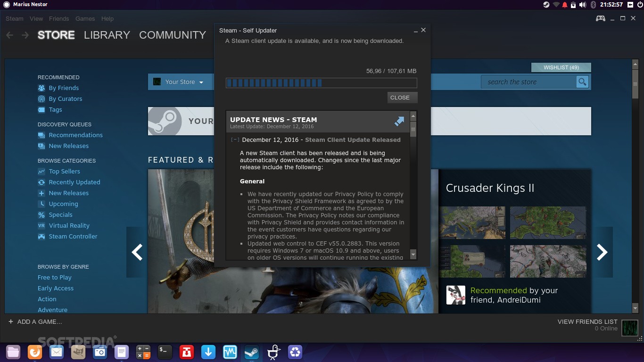Open the View menu

36,19
